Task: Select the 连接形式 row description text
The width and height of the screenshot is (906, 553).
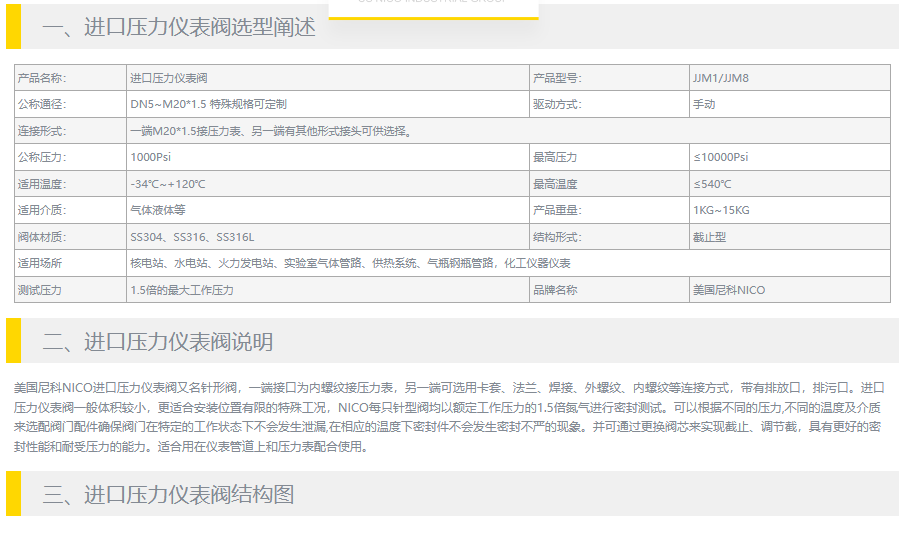Action: [x=270, y=131]
